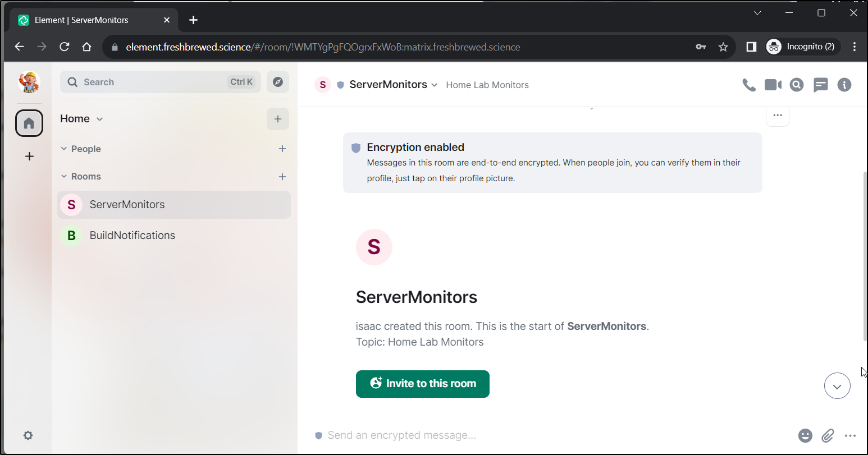The width and height of the screenshot is (868, 455).
Task: Click the Home space icon in sidebar
Action: tap(29, 123)
